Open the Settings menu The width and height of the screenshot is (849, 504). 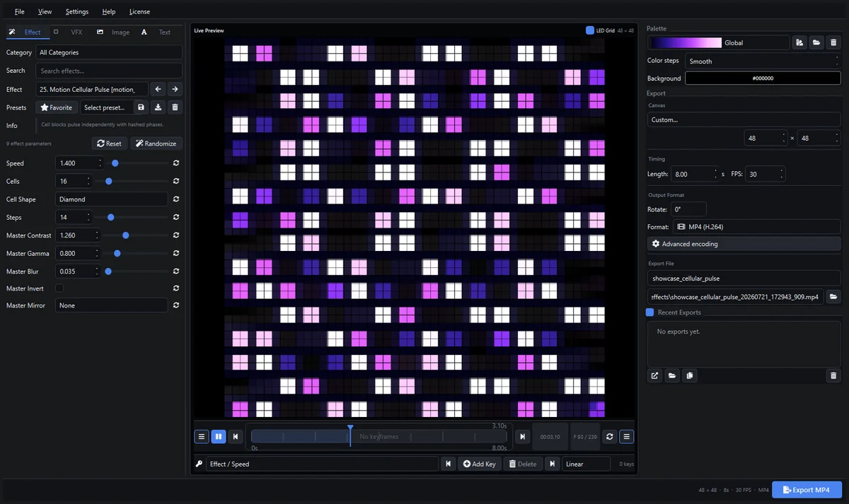[x=77, y=11]
